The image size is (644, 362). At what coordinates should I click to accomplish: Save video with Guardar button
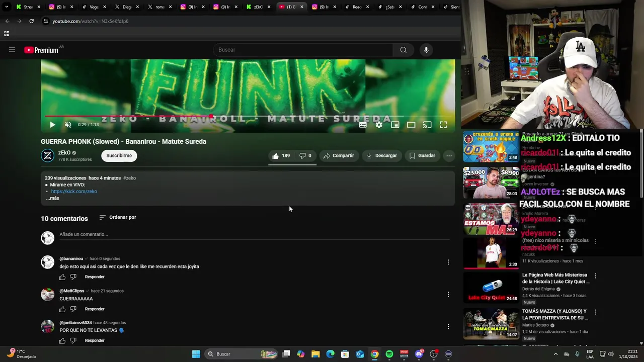point(422,156)
